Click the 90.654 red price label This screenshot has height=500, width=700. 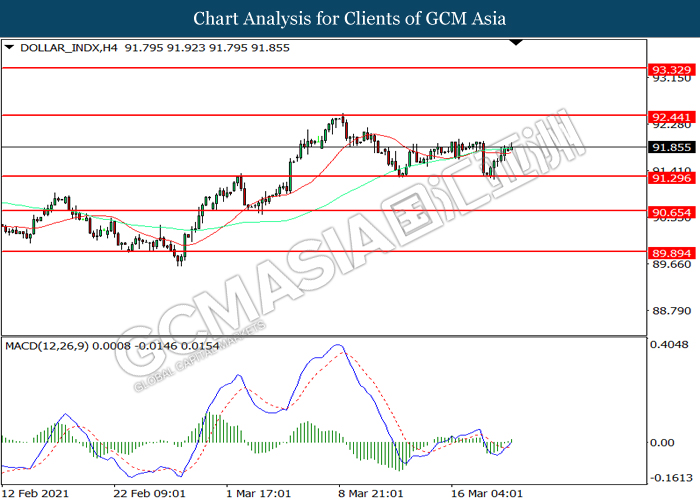pyautogui.click(x=671, y=211)
